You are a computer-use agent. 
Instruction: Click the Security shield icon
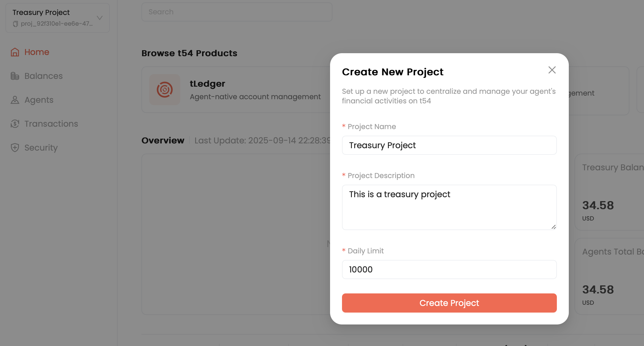(x=15, y=148)
